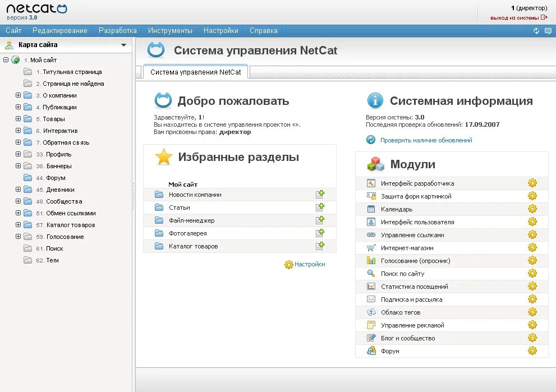Add Фотогалерея to favorites with green plus

pyautogui.click(x=320, y=233)
